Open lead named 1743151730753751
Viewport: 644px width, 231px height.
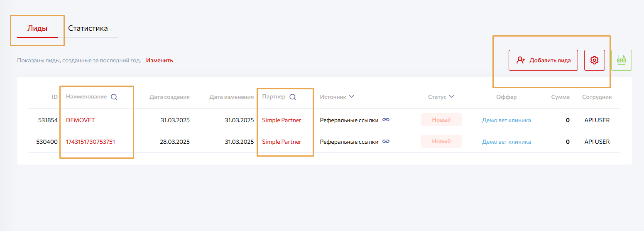(x=91, y=142)
